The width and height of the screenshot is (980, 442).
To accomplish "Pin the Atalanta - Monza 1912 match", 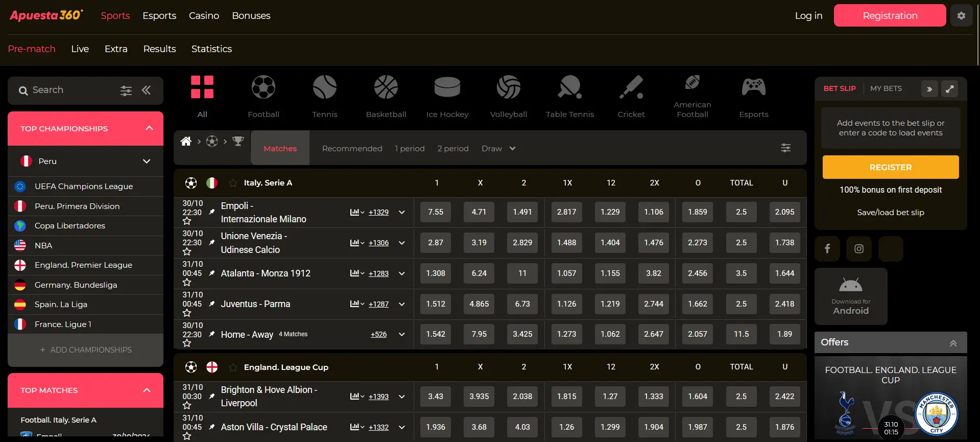I will [x=211, y=273].
